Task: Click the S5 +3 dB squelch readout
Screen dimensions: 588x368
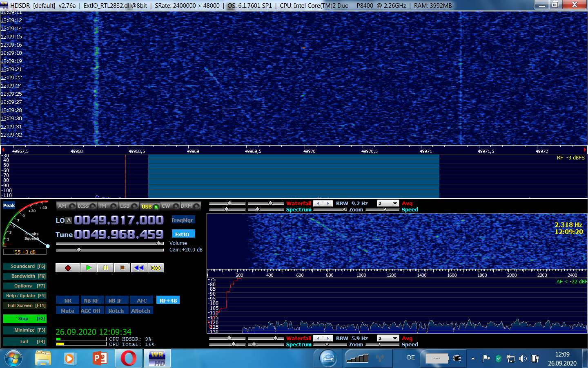Action: click(x=25, y=252)
